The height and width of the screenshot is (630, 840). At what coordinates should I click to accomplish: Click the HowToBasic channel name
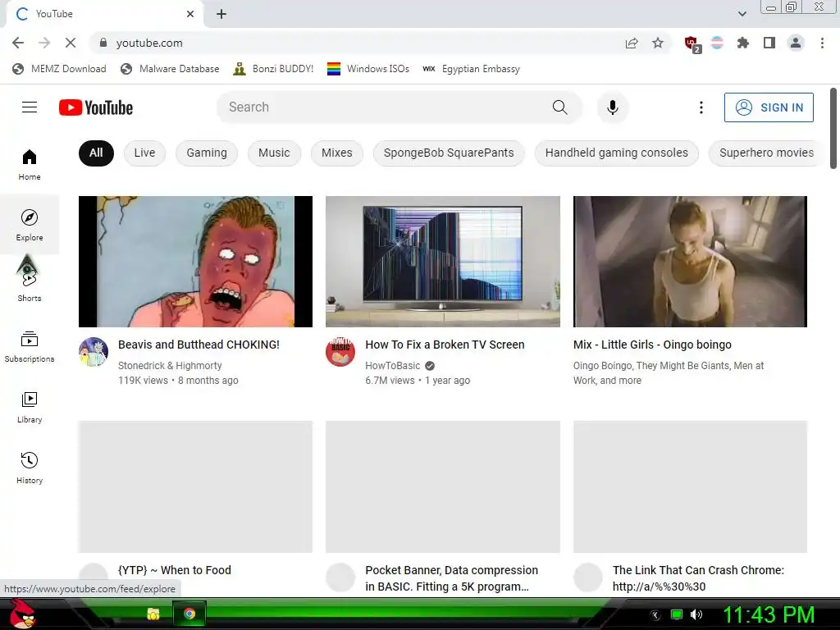tap(393, 365)
